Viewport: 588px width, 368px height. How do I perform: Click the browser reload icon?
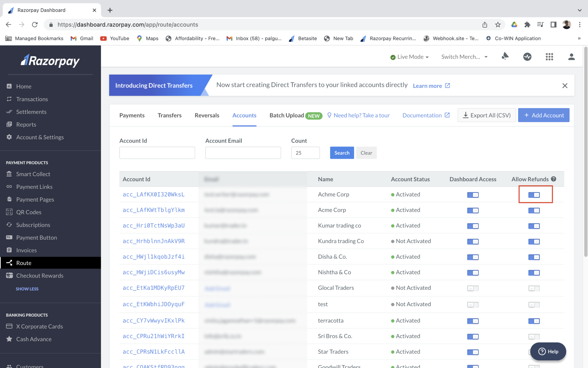pos(35,25)
